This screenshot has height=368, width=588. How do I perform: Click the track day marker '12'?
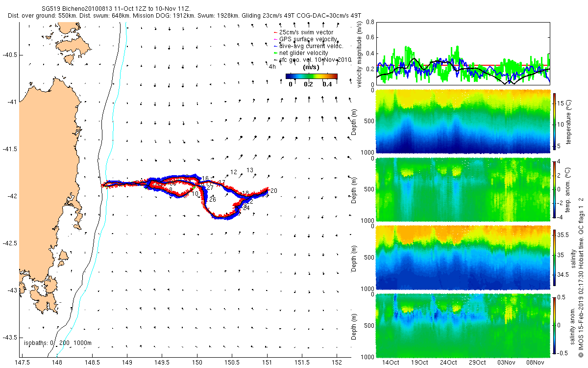[233, 172]
